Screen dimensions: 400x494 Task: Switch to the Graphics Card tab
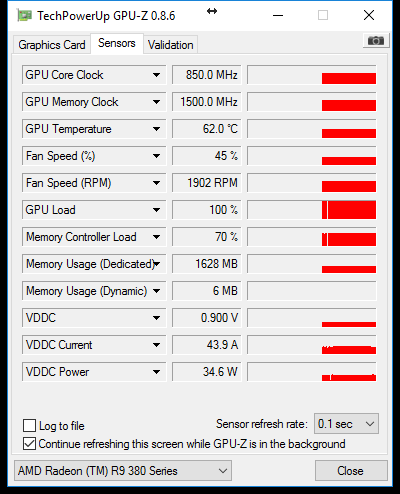pos(52,45)
